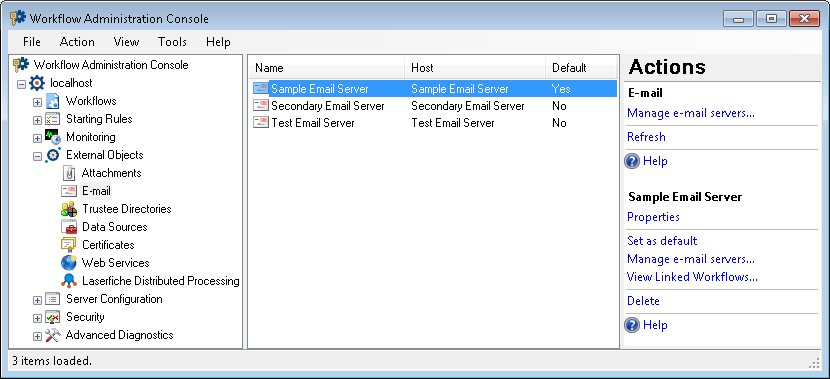This screenshot has width=830, height=379.
Task: Open the Help menu
Action: [218, 42]
